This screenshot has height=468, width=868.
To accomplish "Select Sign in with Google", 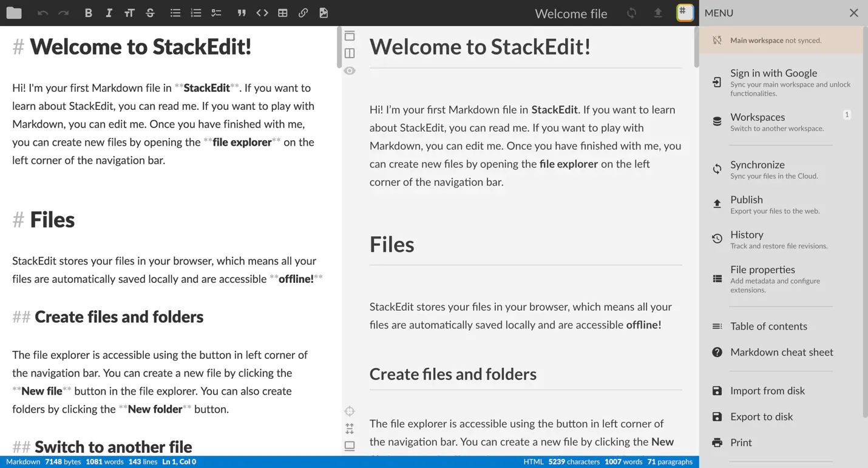I will point(781,82).
